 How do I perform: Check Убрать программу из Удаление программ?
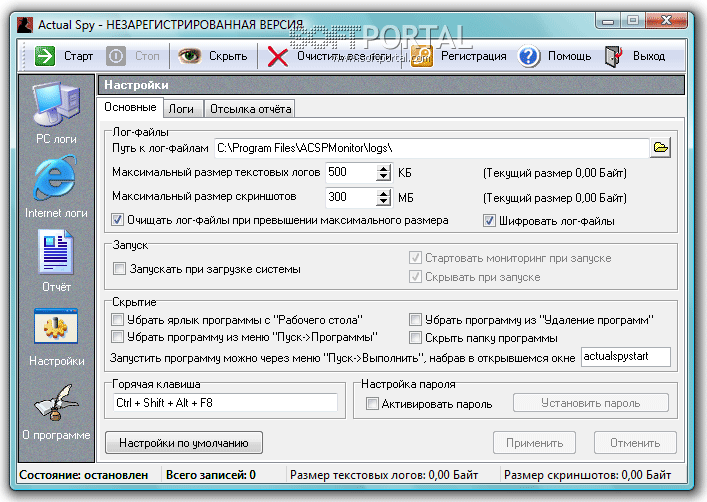click(x=415, y=320)
